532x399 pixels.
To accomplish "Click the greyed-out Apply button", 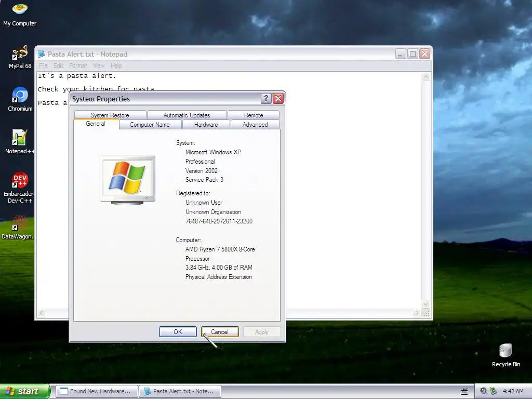I will (x=262, y=332).
